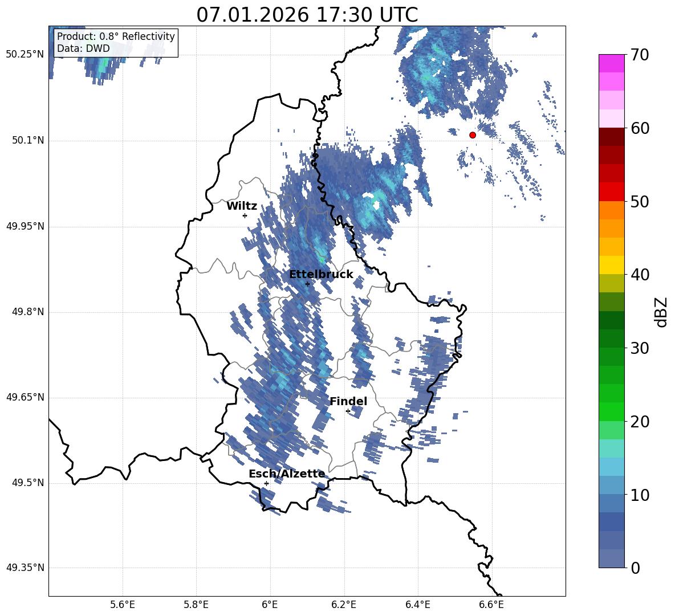Click the Ettelbruck station cross marker
675x616 pixels.
[307, 284]
